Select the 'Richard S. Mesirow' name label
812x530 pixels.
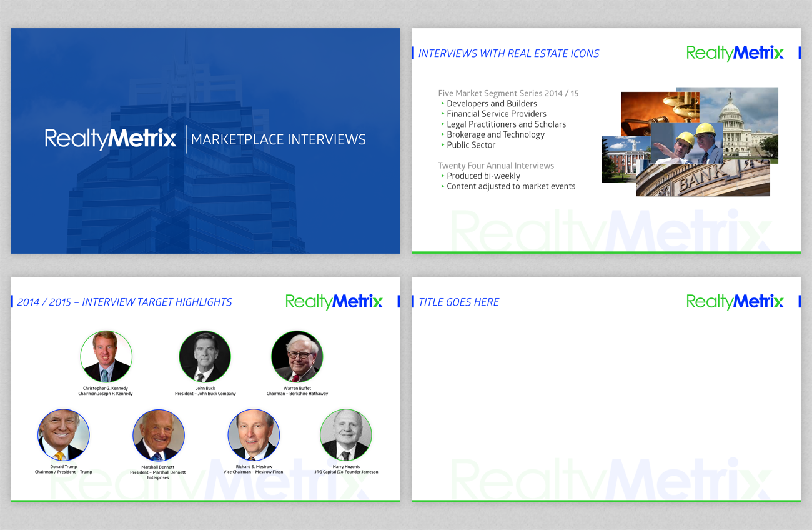[254, 467]
